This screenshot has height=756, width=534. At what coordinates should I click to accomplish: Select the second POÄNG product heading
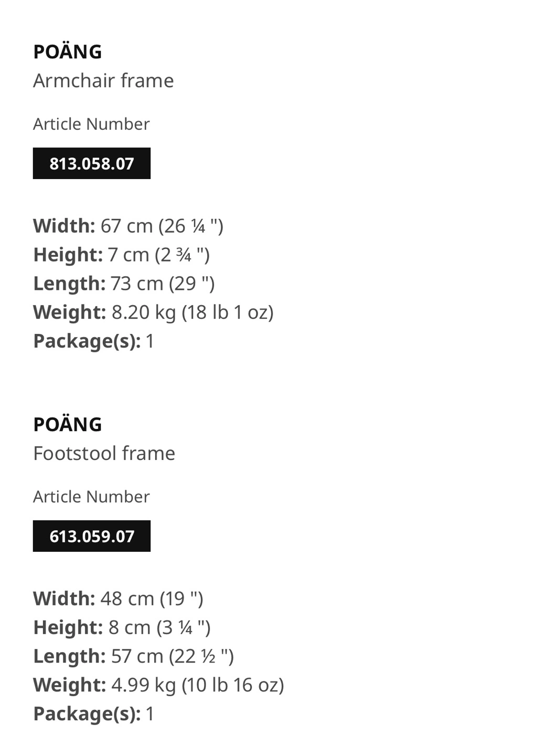tap(68, 424)
